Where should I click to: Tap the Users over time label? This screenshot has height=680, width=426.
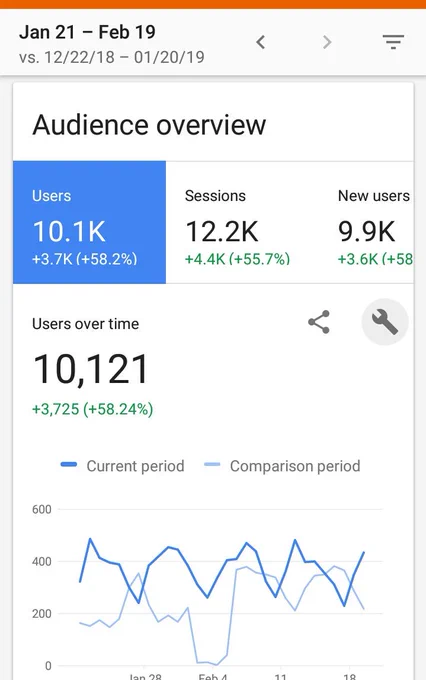pos(85,324)
